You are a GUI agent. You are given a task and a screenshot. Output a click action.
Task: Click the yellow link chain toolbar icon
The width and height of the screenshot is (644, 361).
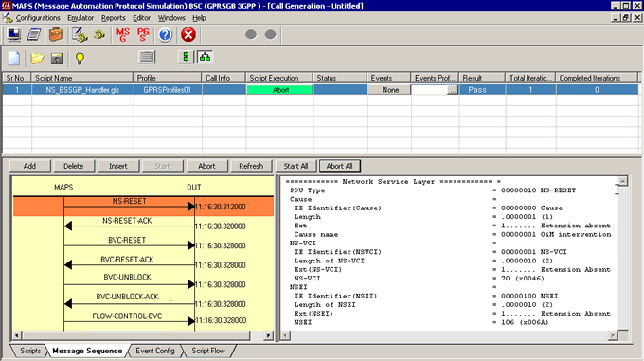pos(99,35)
